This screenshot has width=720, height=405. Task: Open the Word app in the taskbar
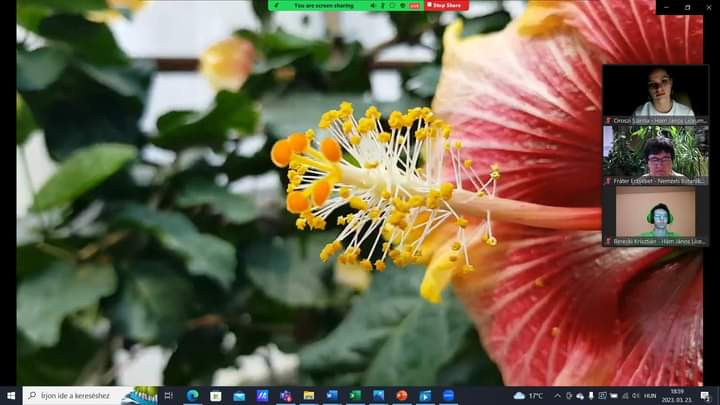click(x=332, y=396)
